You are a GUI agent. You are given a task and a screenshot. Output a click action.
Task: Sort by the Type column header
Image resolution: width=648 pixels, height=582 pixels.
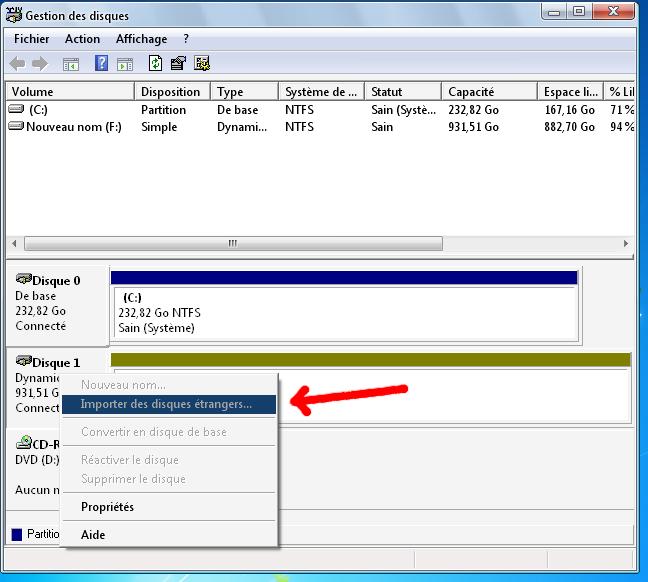tap(245, 91)
